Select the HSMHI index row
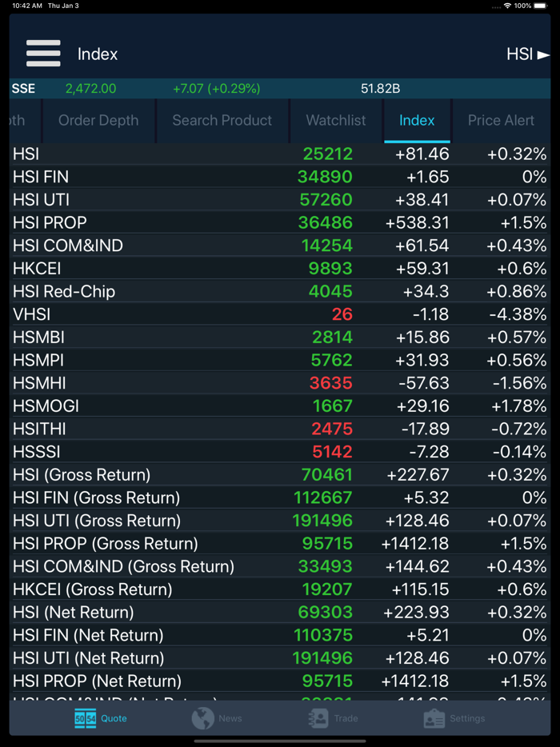This screenshot has width=560, height=747. [x=280, y=383]
